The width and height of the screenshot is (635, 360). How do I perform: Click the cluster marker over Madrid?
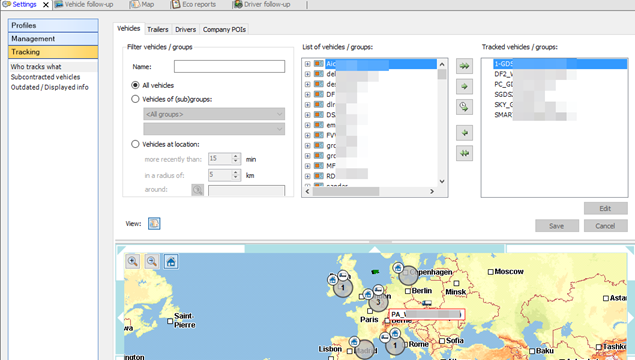(364, 349)
